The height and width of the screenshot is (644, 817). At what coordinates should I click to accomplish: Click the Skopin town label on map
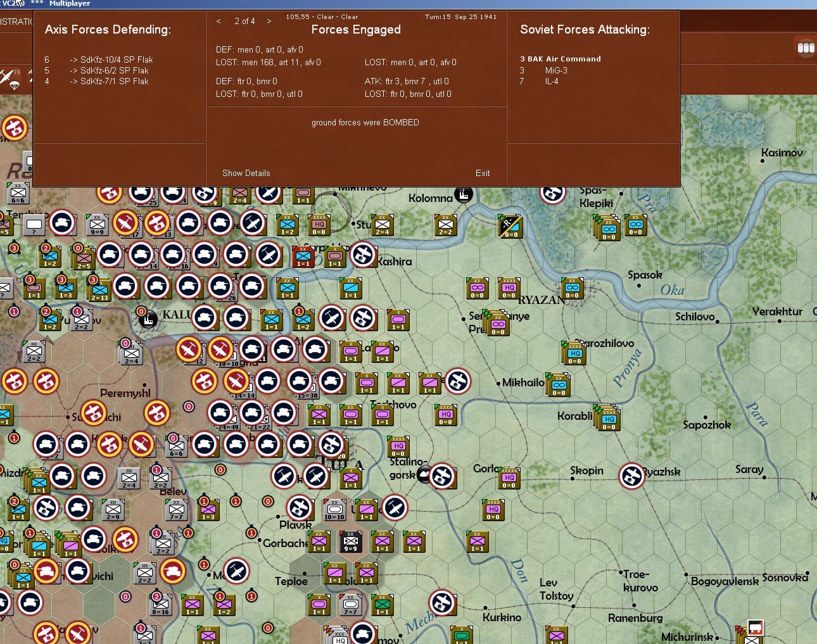click(x=586, y=470)
